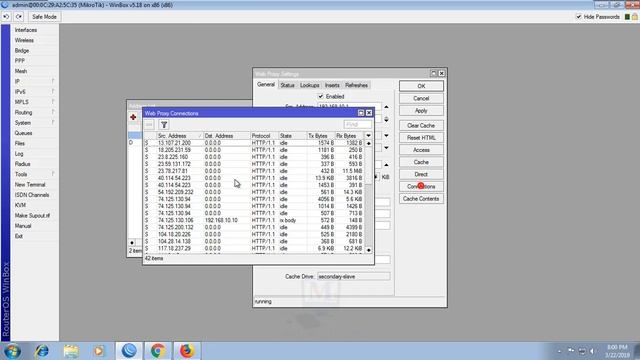
Task: Open Windows Media Player from the taskbar
Action: coord(99,351)
